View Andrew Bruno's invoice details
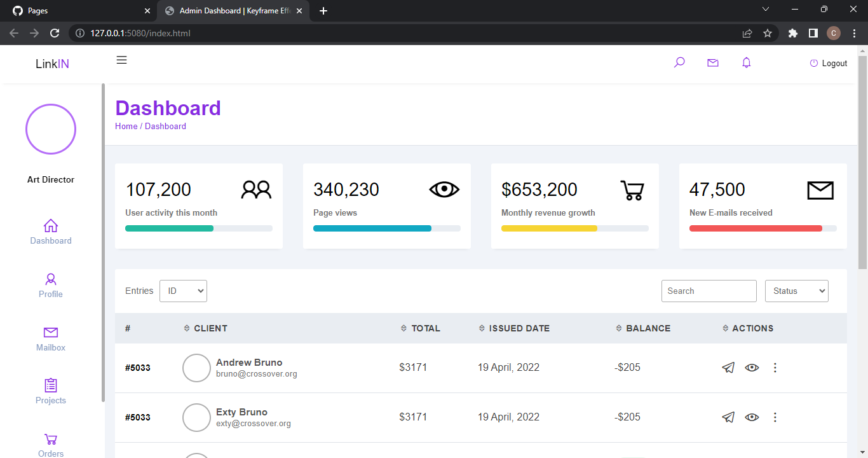 [x=752, y=368]
